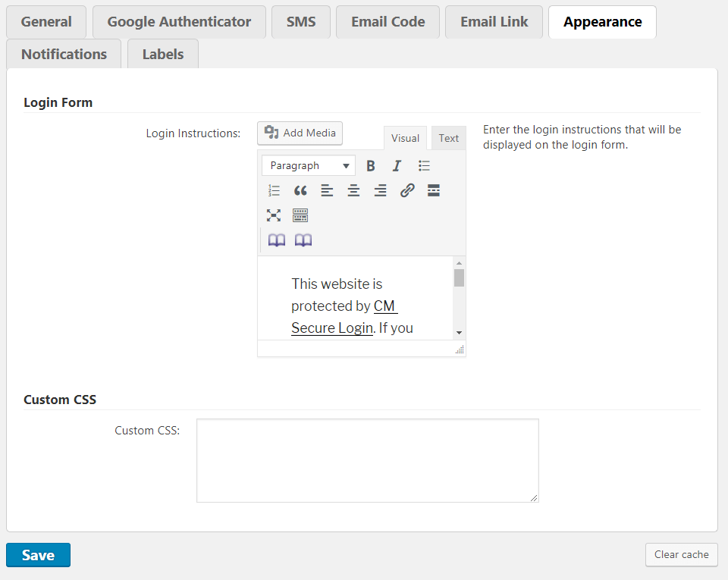Screen dimensions: 728x580
Task: Click the insert link chain icon
Action: 407,190
